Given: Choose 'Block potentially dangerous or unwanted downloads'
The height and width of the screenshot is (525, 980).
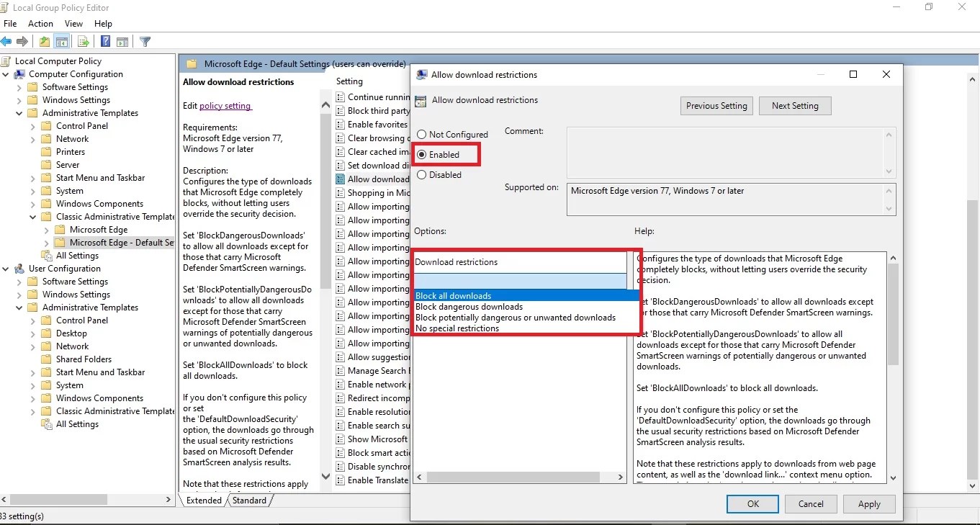Looking at the screenshot, I should (526, 318).
